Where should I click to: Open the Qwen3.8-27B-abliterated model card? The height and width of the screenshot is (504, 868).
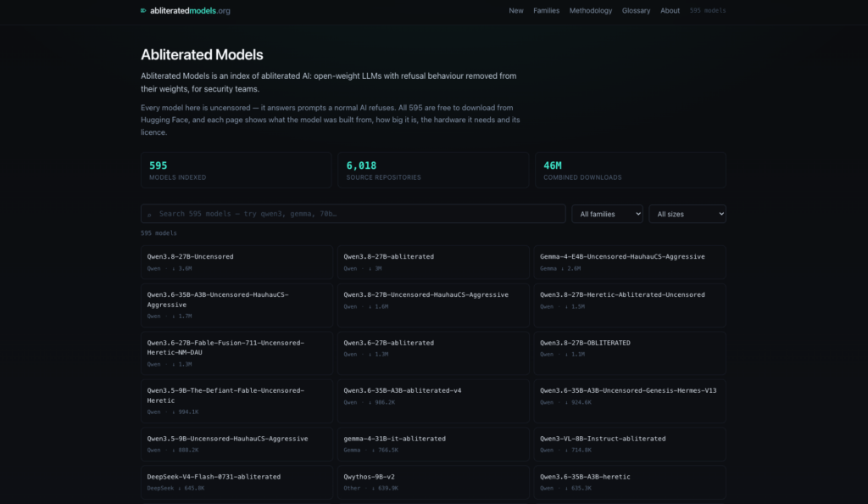point(433,262)
